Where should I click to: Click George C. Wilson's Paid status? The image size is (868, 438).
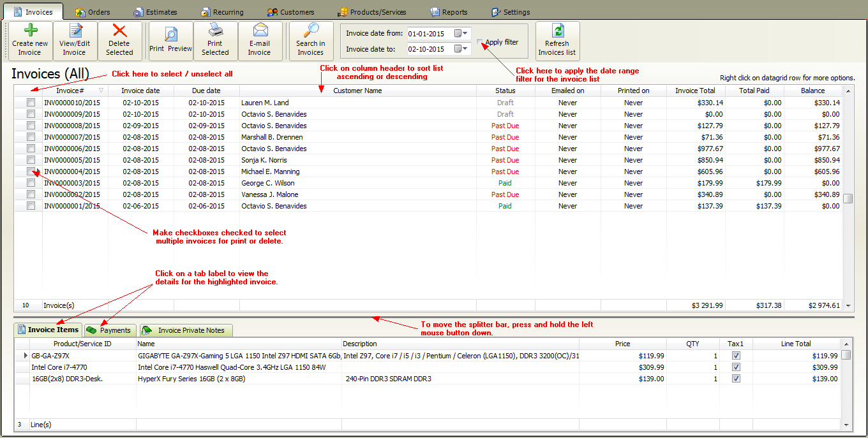505,183
